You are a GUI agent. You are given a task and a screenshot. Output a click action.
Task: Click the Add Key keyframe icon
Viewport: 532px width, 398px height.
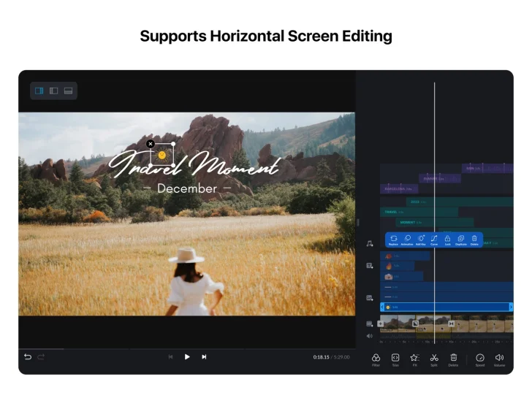[420, 239]
